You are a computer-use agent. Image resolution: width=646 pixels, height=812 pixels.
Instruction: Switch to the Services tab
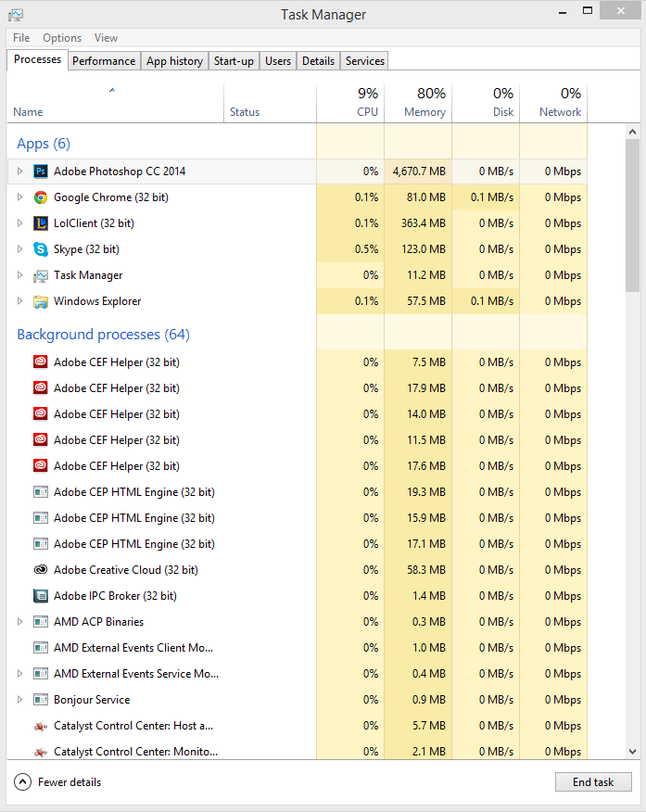point(365,61)
